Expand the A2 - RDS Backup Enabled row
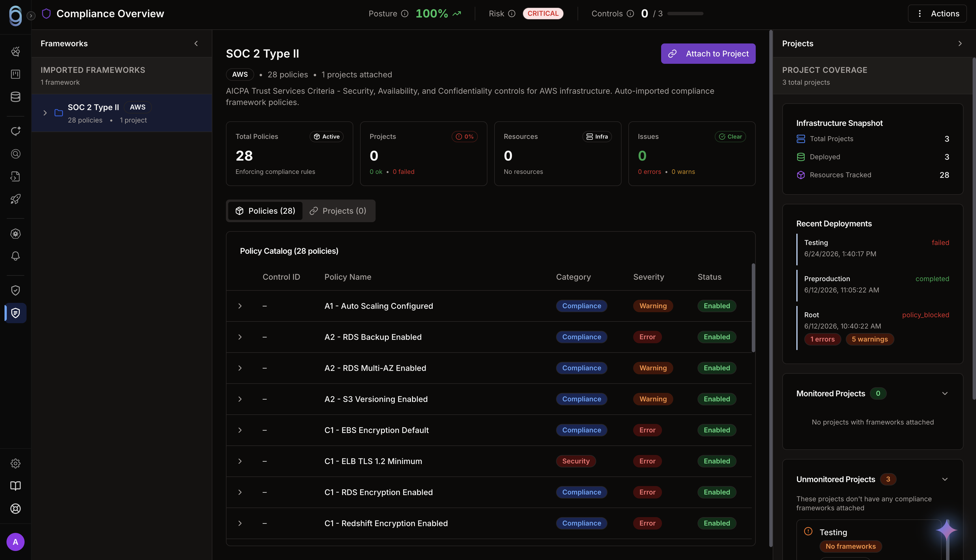The image size is (976, 560). pos(240,337)
